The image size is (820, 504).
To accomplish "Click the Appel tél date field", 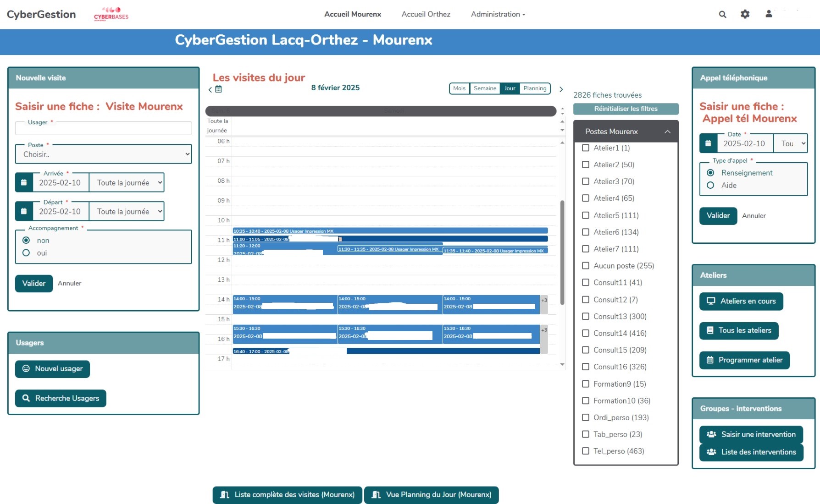I will pos(745,143).
